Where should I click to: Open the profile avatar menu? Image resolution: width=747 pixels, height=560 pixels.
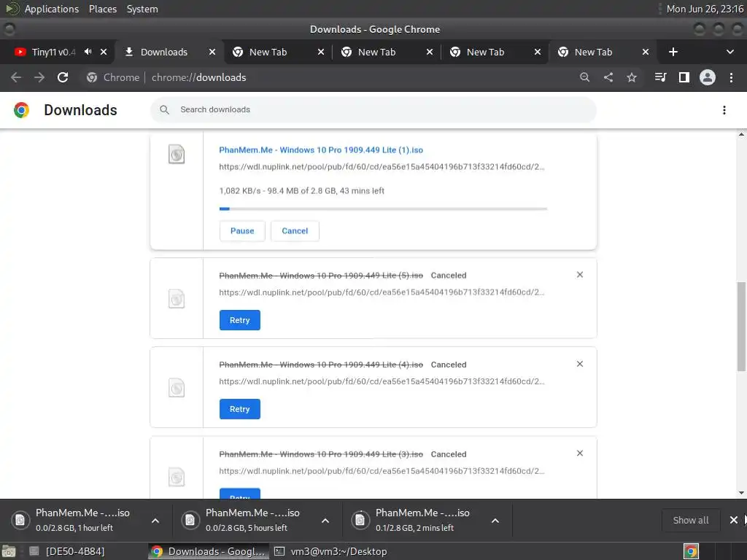708,77
